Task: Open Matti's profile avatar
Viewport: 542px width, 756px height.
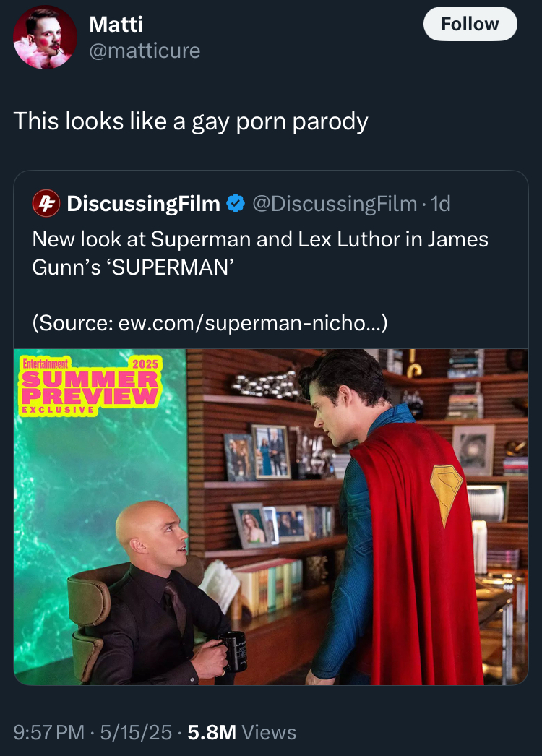Action: point(45,38)
